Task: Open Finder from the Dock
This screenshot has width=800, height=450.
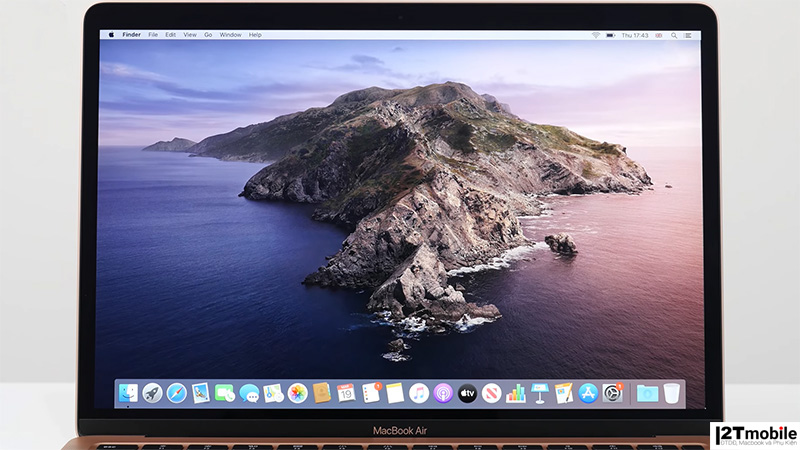Action: 129,393
